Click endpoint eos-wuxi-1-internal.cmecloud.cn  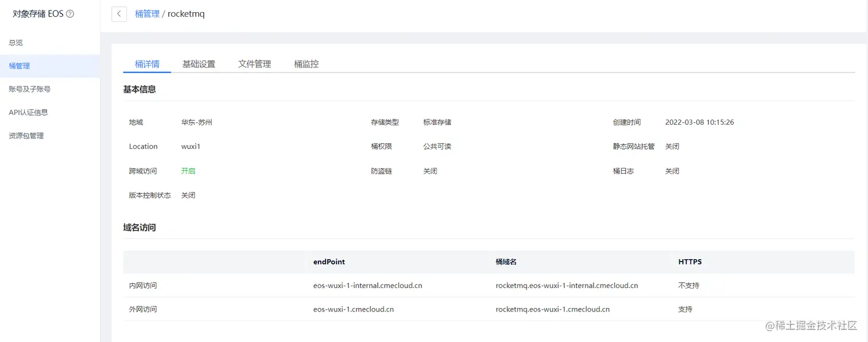pos(368,285)
